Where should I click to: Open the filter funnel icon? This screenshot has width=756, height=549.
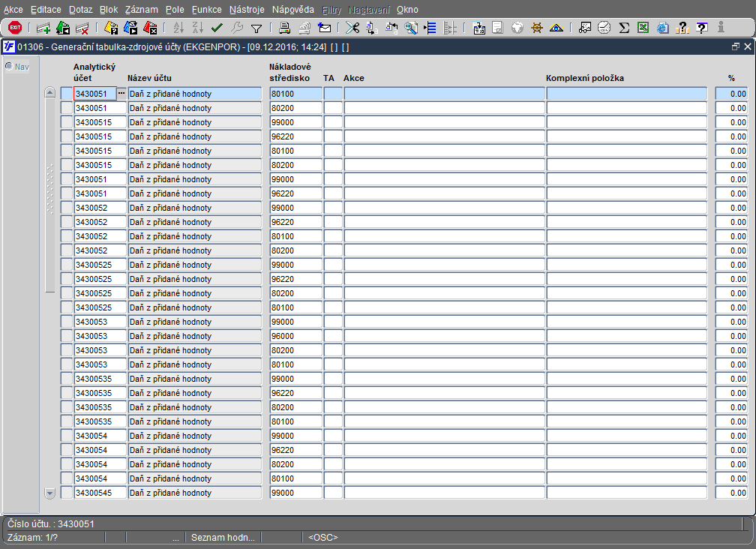pyautogui.click(x=256, y=28)
